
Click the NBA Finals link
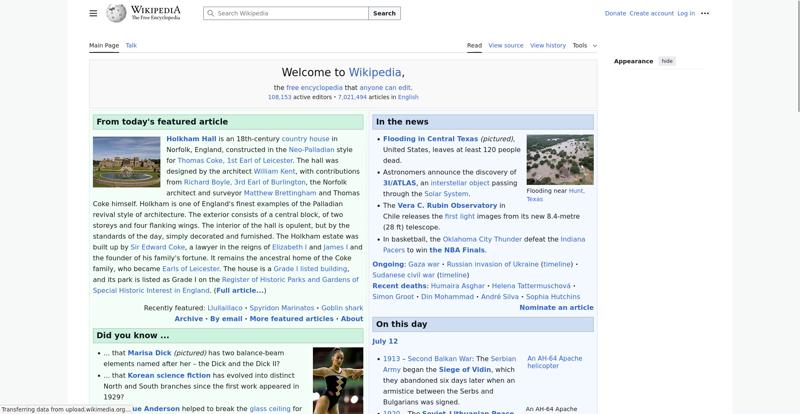point(457,250)
